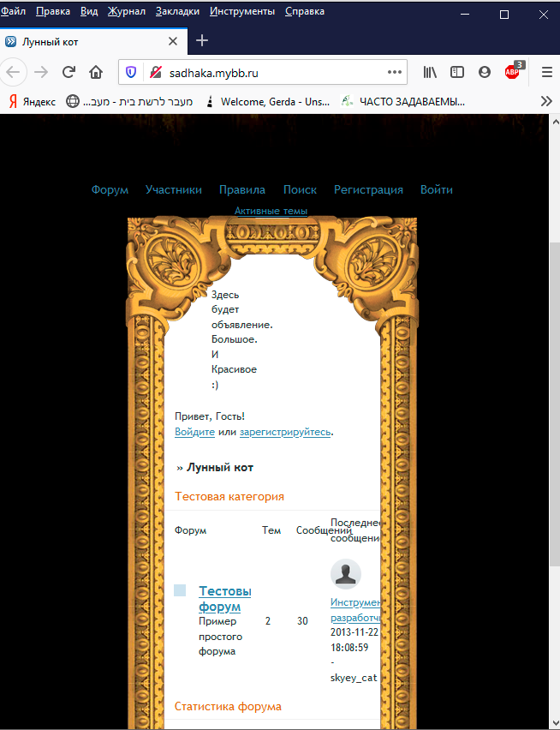The height and width of the screenshot is (730, 560).
Task: Toggle the sidebars icon
Action: (457, 72)
